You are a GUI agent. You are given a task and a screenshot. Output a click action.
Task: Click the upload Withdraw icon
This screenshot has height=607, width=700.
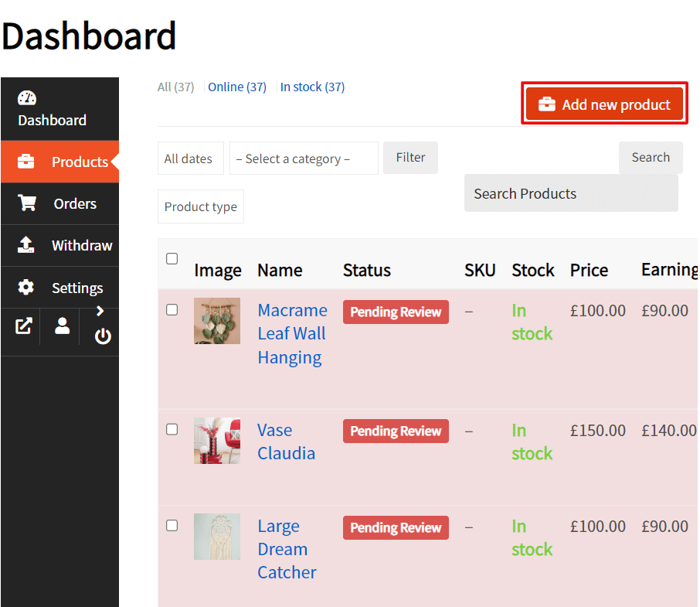click(x=26, y=245)
